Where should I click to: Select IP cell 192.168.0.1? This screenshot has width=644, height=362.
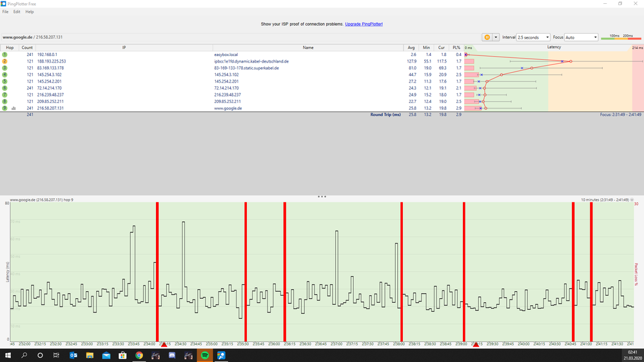tap(47, 55)
